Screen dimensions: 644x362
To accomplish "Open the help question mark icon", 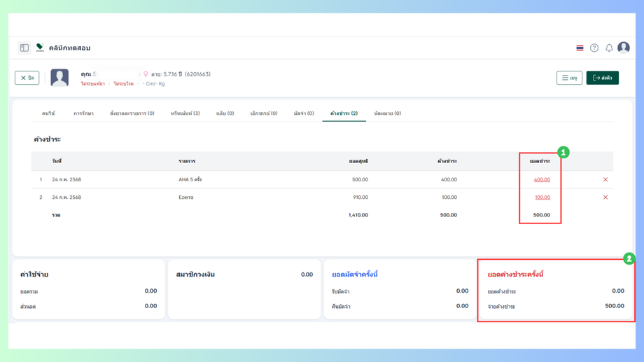I will pos(594,48).
